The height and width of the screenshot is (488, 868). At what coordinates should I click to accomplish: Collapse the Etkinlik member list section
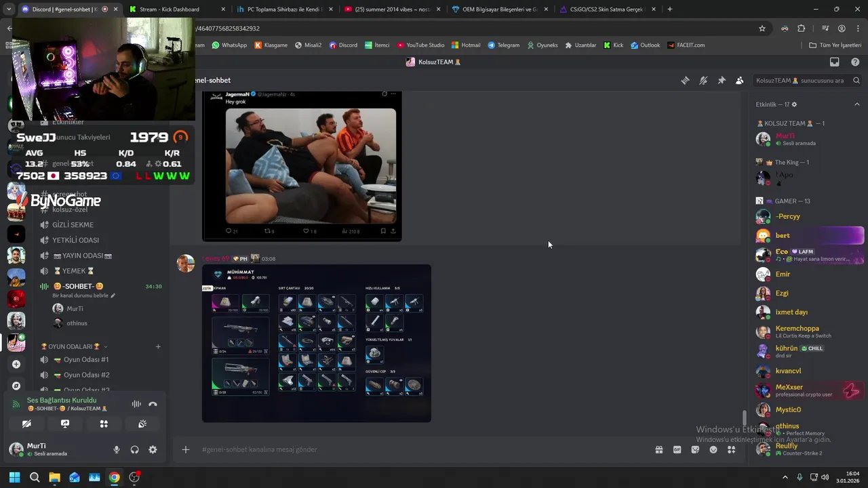pyautogui.click(x=856, y=104)
